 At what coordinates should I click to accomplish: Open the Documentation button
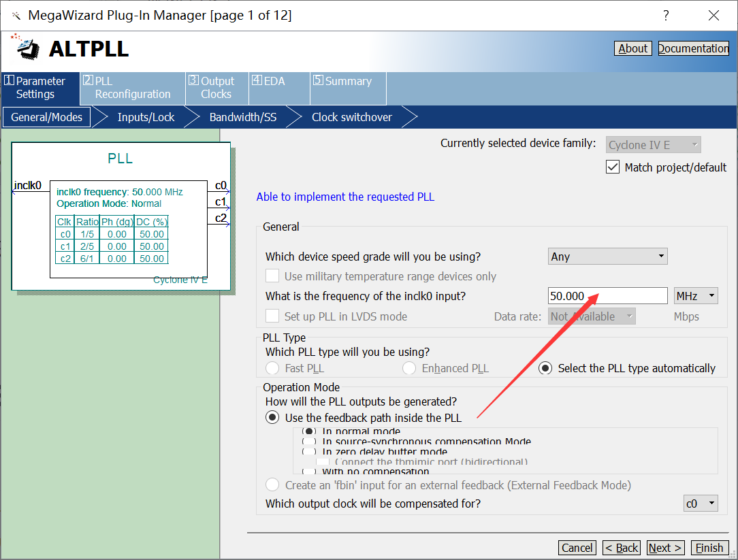click(x=693, y=48)
